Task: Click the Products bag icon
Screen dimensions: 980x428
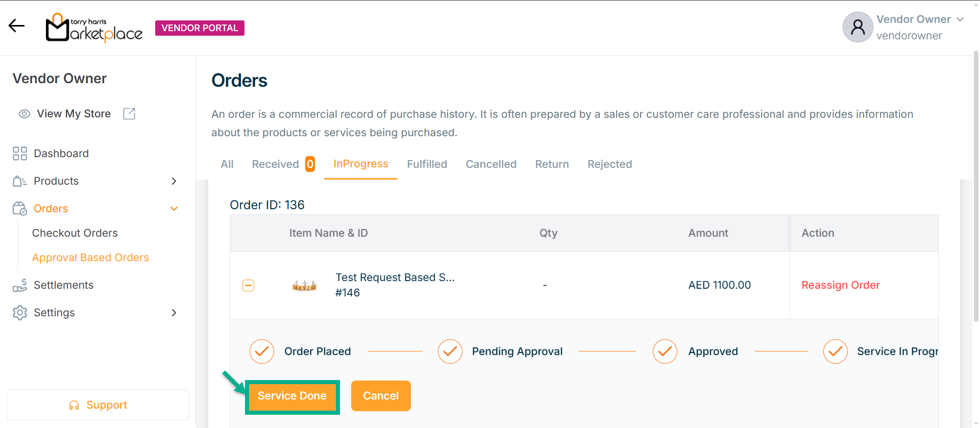Action: [x=20, y=181]
